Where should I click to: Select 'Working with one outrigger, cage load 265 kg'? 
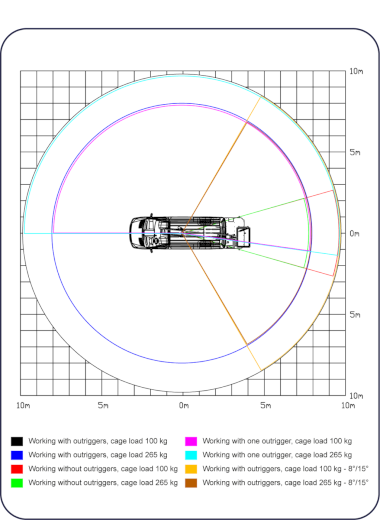pos(277,455)
